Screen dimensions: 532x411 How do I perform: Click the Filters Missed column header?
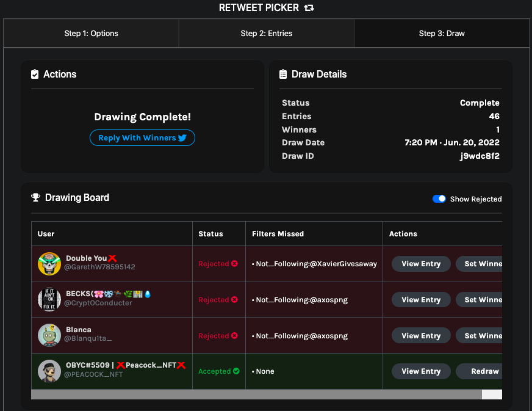pos(278,234)
